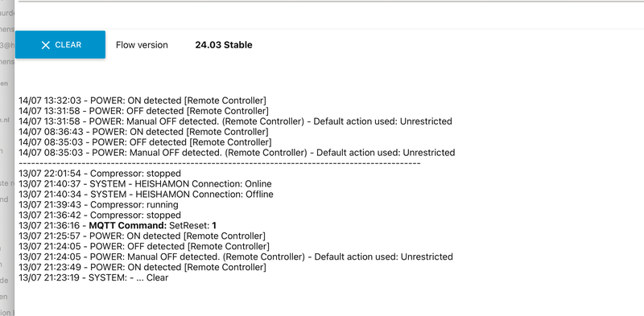Image resolution: width=644 pixels, height=316 pixels.
Task: Click the 08:35:03 POWER OFF detected entry
Action: coord(145,142)
